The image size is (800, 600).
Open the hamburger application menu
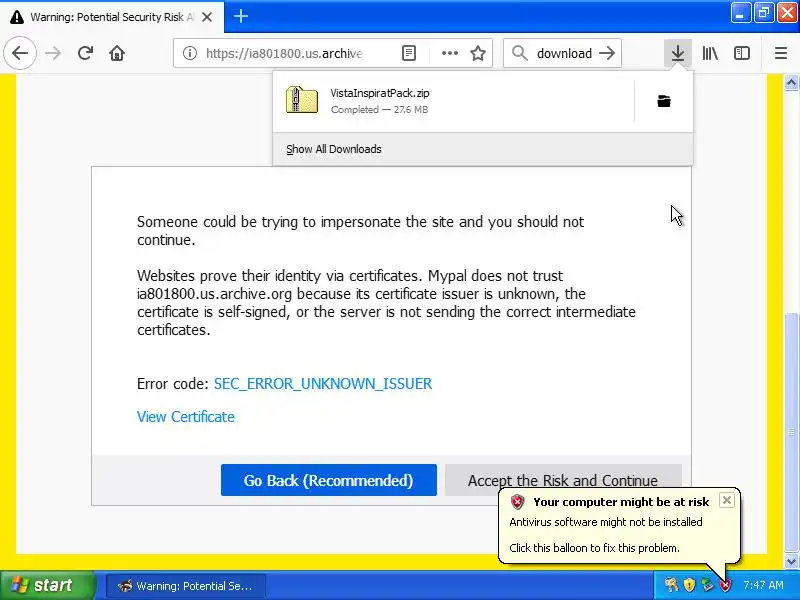pos(781,53)
